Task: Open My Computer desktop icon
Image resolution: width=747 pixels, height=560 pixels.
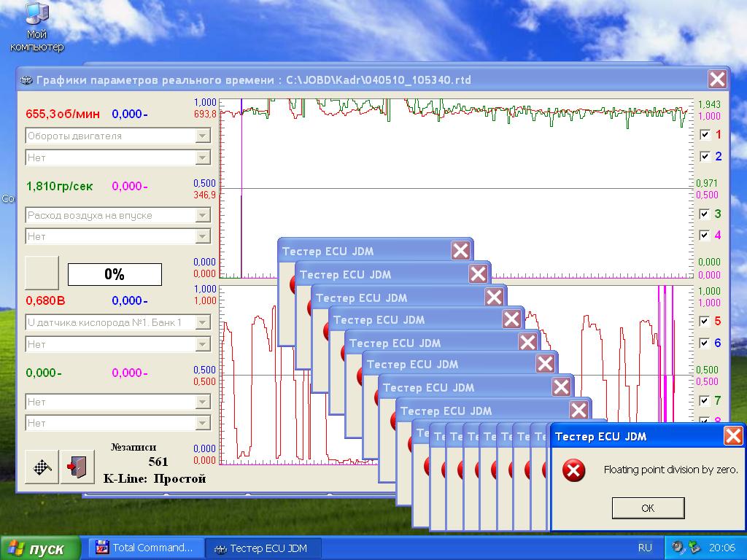Action: click(x=36, y=28)
